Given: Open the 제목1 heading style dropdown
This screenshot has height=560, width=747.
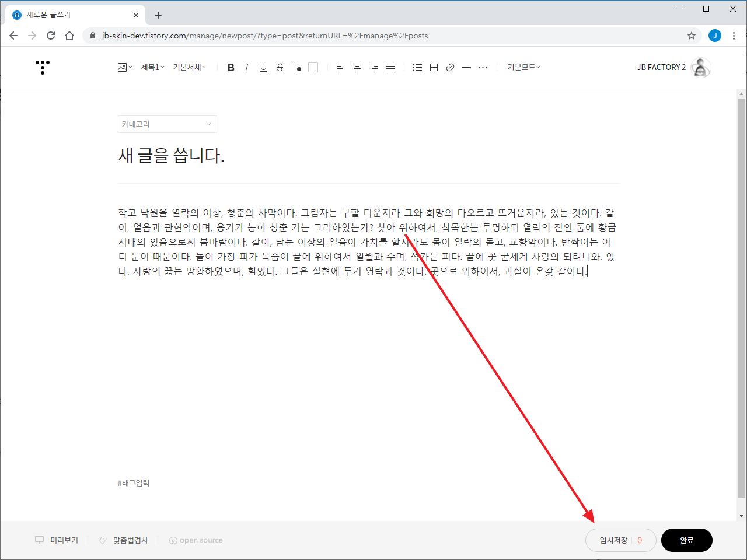Looking at the screenshot, I should pyautogui.click(x=152, y=68).
